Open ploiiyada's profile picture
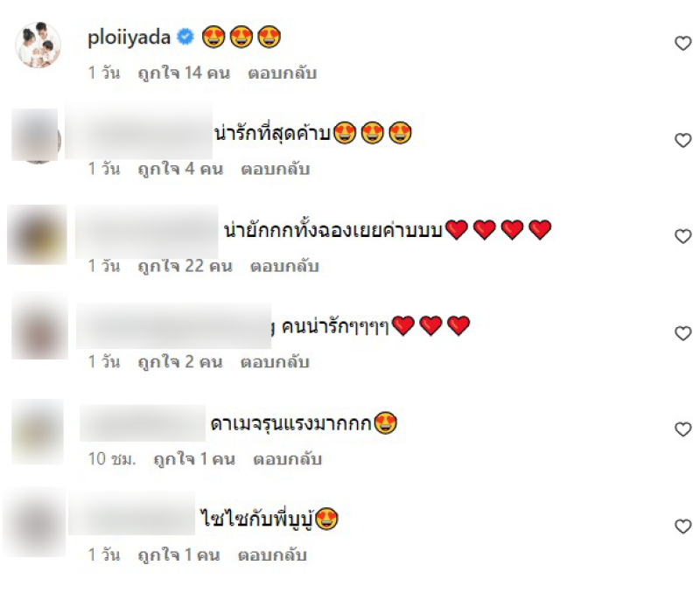Viewport: 700px width, 593px height. [x=38, y=45]
